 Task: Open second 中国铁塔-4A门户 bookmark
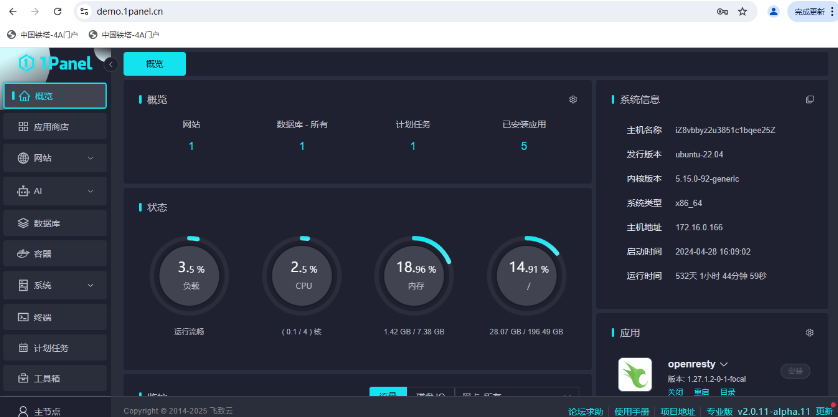pos(125,35)
